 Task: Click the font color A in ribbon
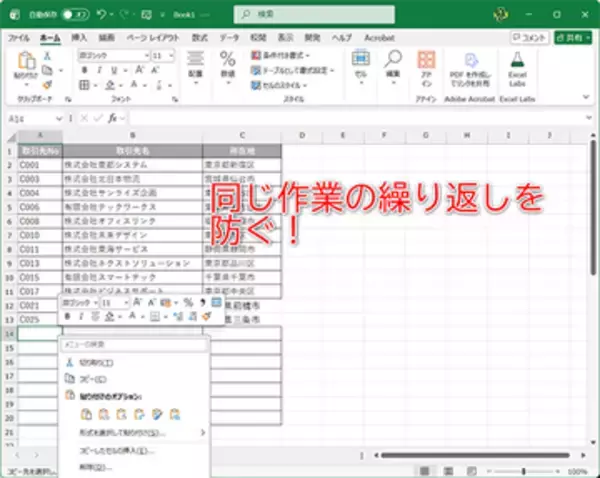134,85
